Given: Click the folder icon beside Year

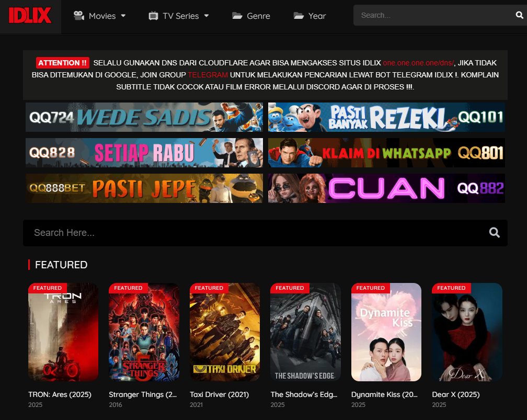Looking at the screenshot, I should click(299, 16).
